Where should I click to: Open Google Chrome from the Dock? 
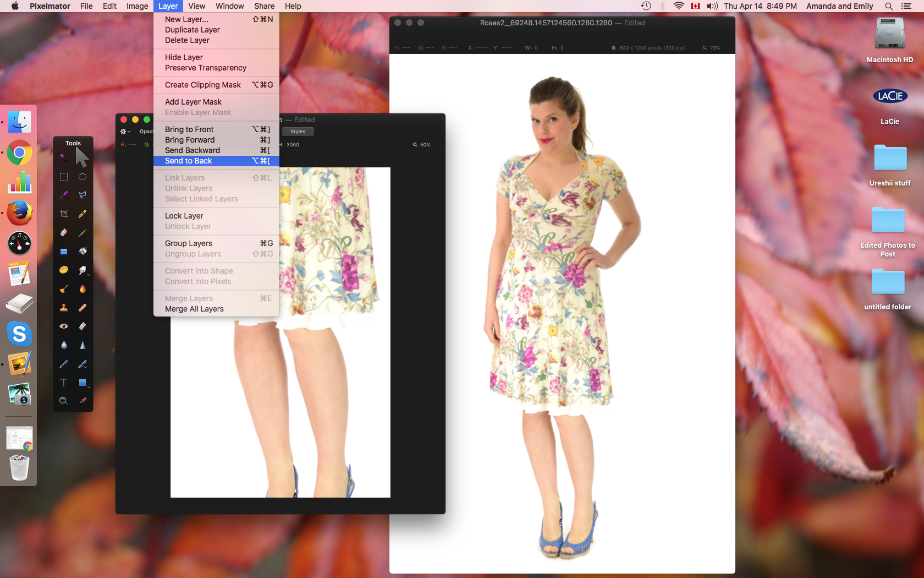(x=19, y=152)
